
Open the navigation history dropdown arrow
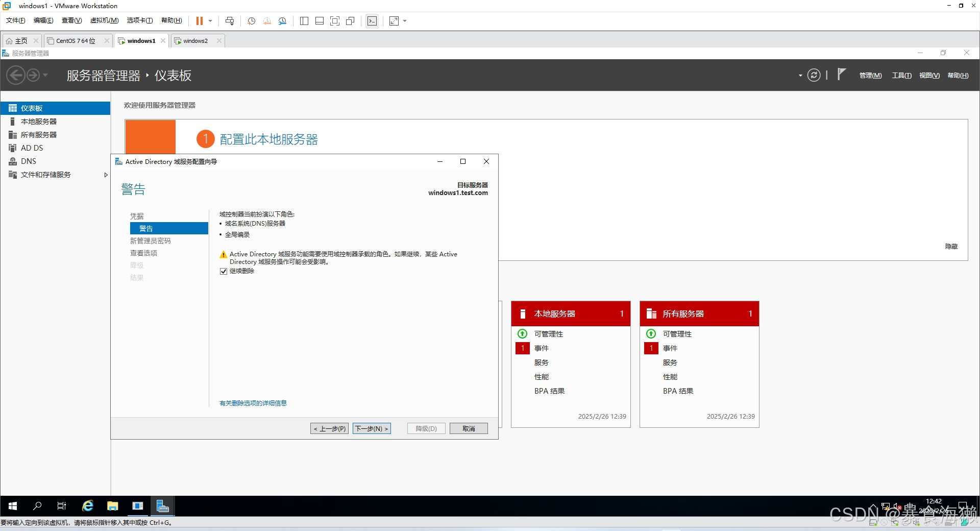point(45,76)
